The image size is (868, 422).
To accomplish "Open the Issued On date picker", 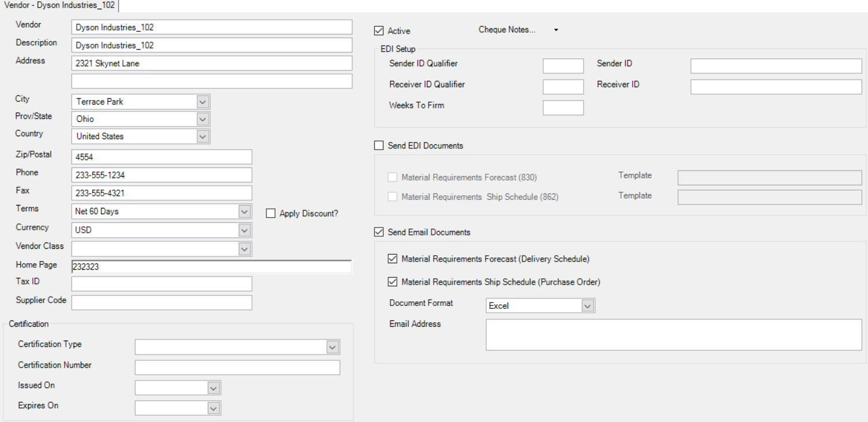I will (213, 388).
